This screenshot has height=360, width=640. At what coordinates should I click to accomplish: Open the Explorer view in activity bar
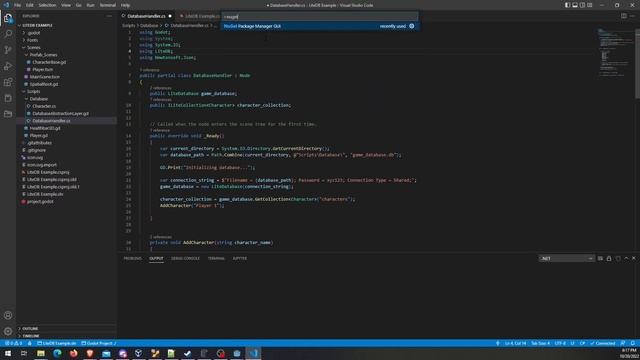click(8, 18)
